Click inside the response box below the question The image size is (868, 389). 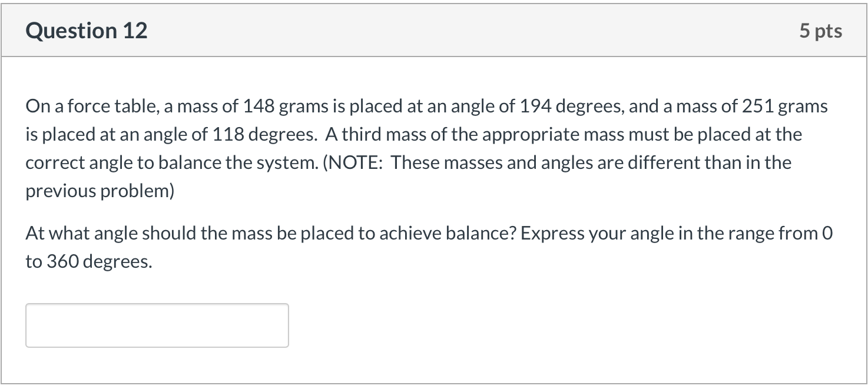point(156,325)
